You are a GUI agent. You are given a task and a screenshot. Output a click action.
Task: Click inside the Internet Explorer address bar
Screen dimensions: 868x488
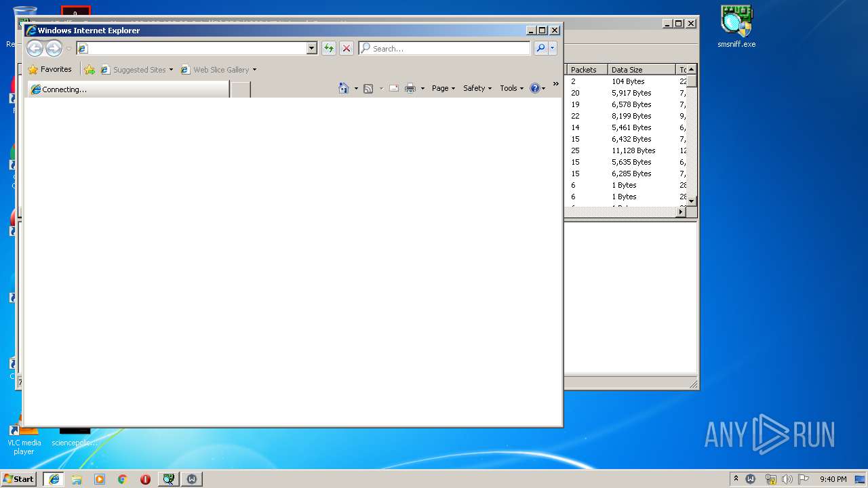191,48
